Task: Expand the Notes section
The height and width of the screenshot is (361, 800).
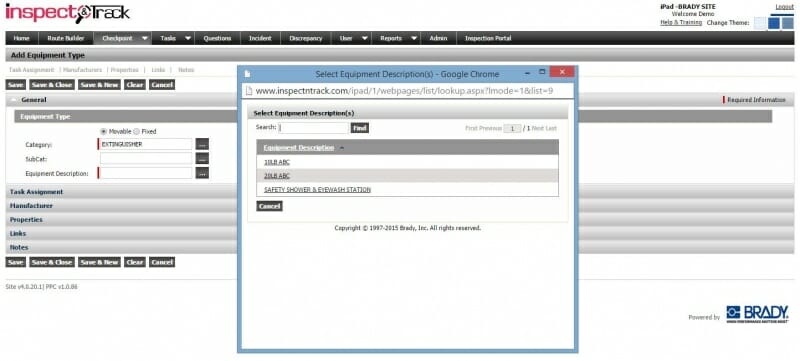Action: (x=19, y=247)
